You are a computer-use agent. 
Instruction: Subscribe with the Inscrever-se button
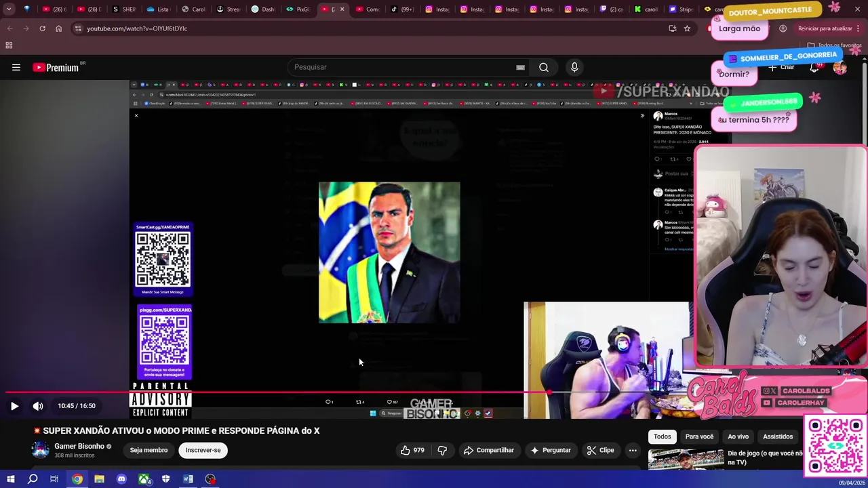(x=203, y=450)
